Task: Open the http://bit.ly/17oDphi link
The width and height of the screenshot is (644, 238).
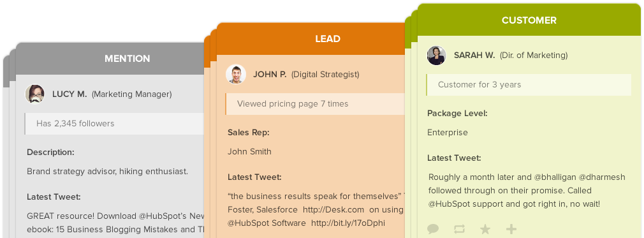Action: (x=348, y=223)
